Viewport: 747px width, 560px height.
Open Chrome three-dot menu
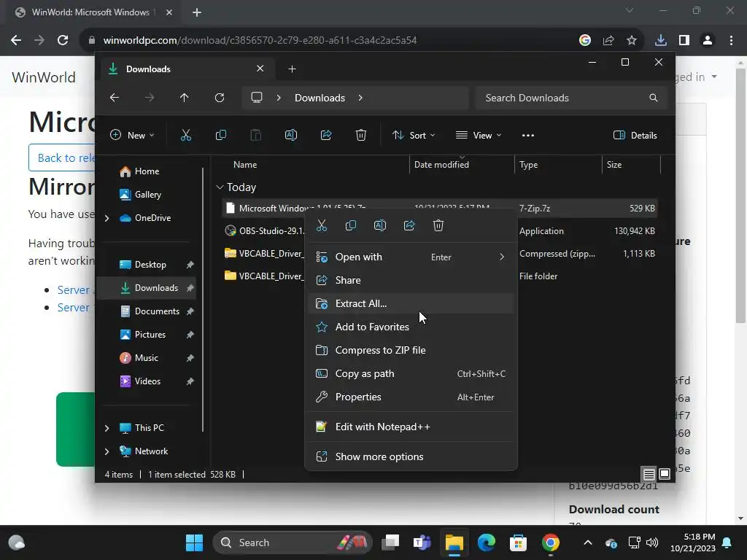tap(731, 41)
